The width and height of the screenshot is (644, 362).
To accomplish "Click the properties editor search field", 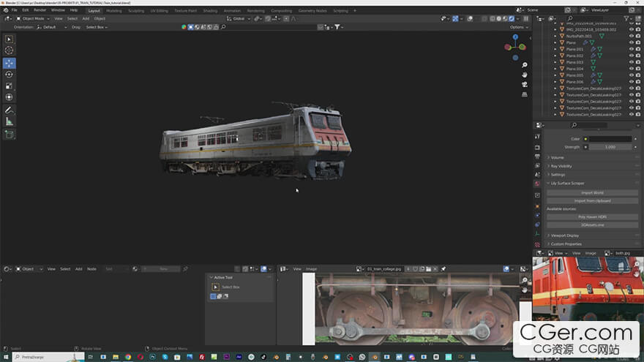I will 588,125.
